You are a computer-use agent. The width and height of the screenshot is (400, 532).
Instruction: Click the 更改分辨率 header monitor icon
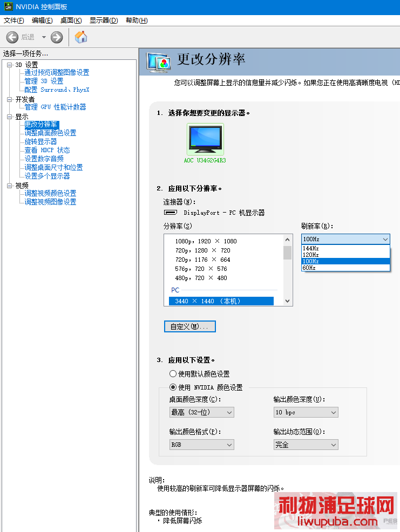coord(158,62)
